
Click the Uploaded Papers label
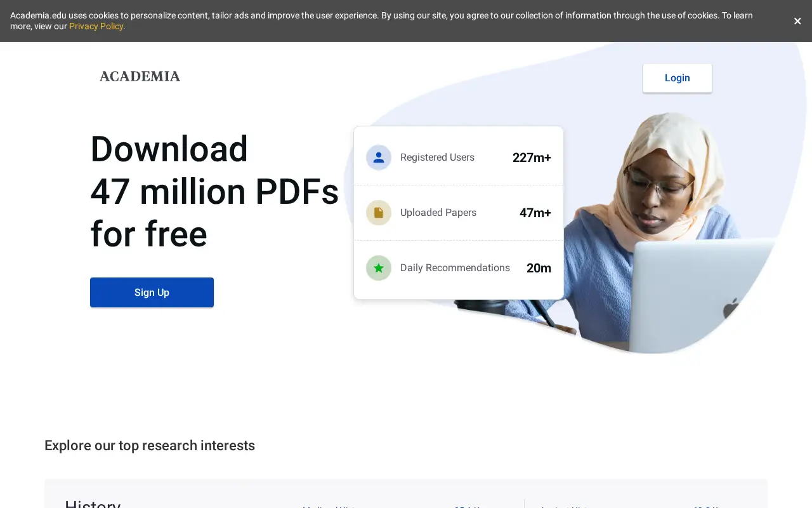point(438,213)
